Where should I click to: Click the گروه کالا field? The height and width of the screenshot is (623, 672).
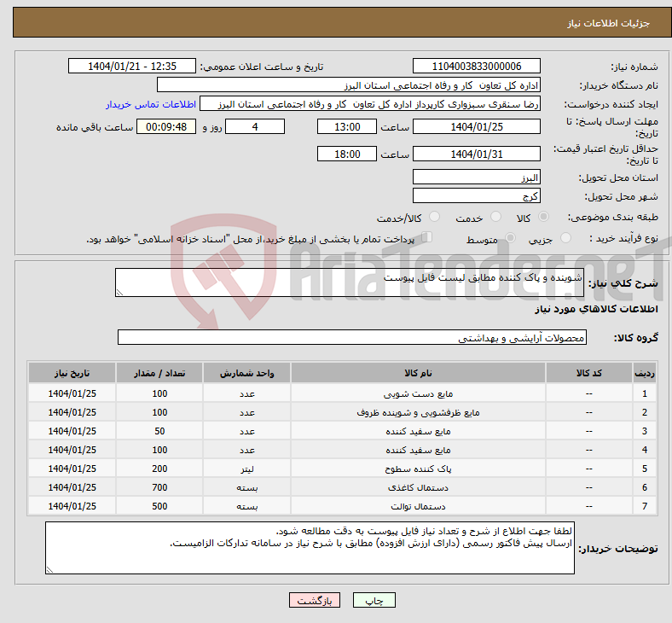351,338
